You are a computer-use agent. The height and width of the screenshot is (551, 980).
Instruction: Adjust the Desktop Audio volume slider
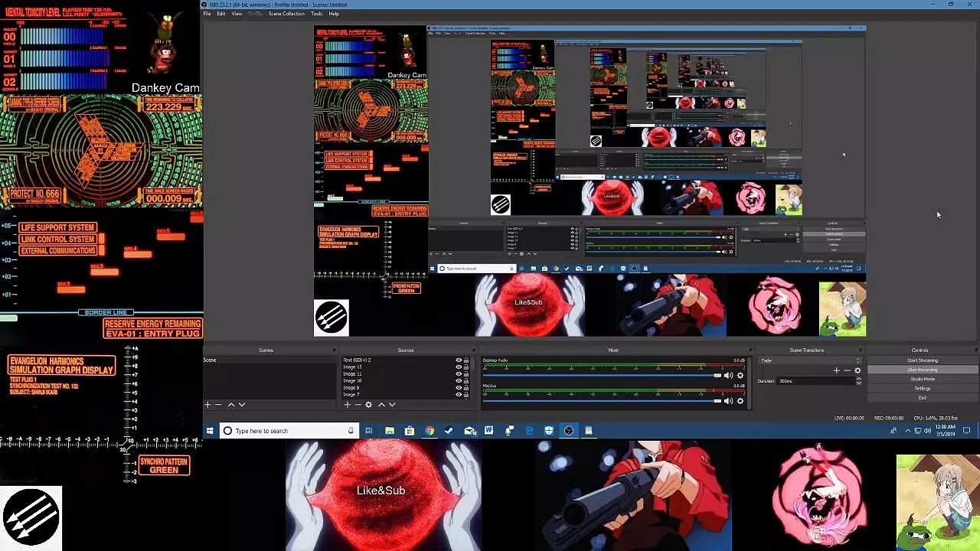601,376
